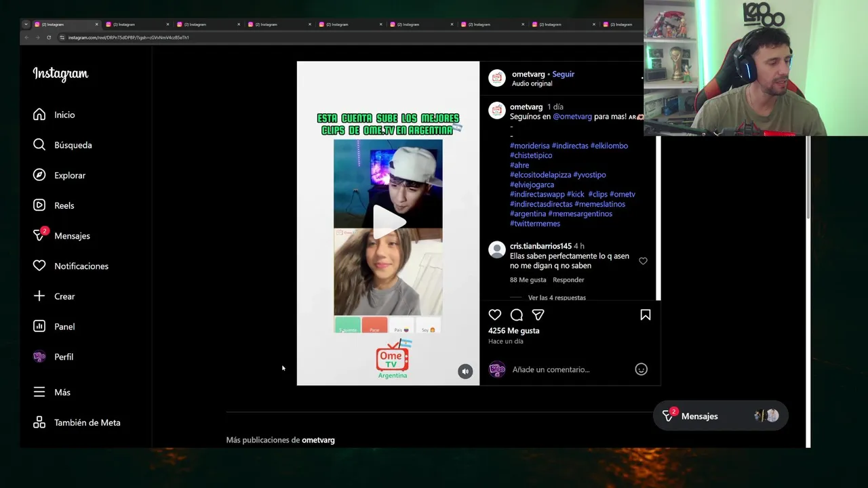Viewport: 868px width, 488px height.
Task: Follow ometvarg with the Seguir button
Action: pos(563,74)
